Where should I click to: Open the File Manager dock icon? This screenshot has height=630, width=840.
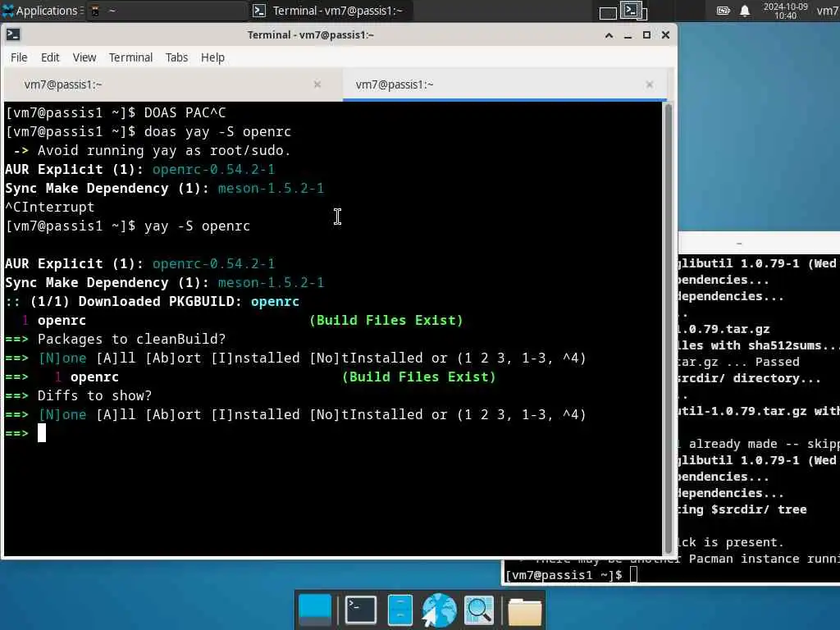[399, 609]
